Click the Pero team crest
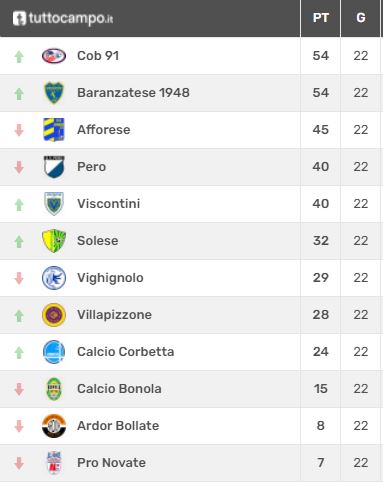 [54, 167]
